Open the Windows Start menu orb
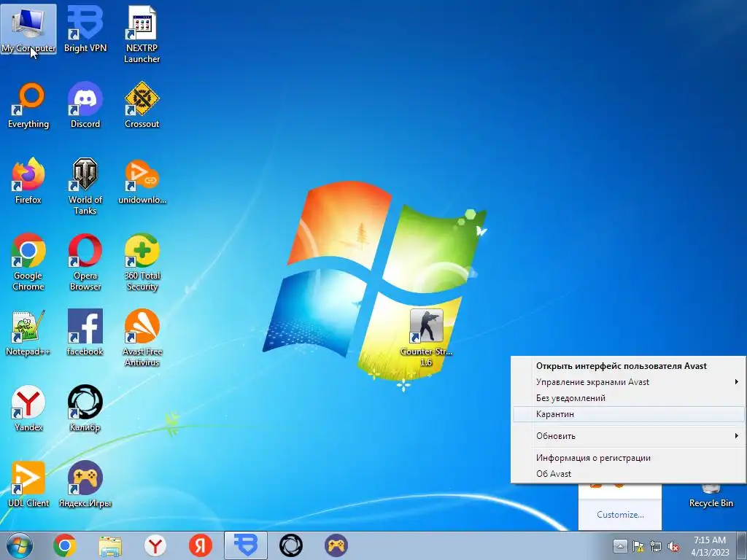The width and height of the screenshot is (747, 560). pyautogui.click(x=20, y=545)
